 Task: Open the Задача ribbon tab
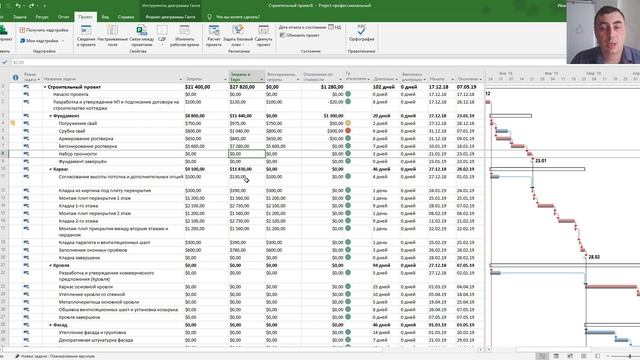tap(19, 17)
